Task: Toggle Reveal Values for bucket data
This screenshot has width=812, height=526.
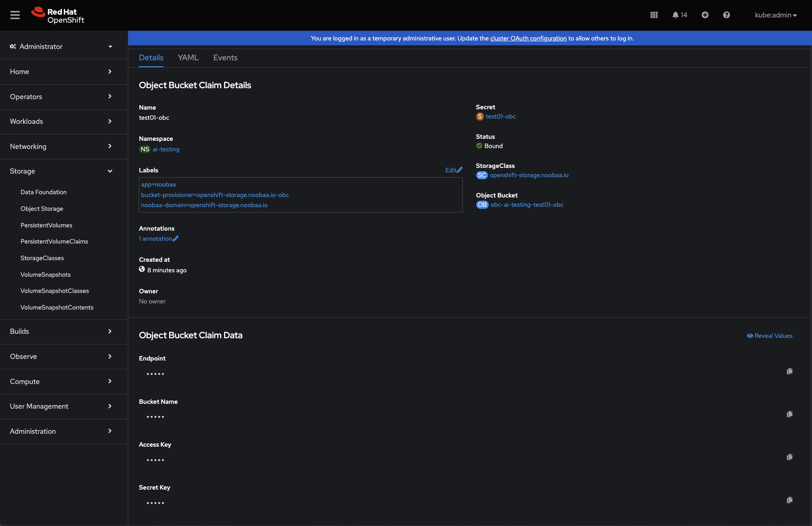Action: [770, 336]
